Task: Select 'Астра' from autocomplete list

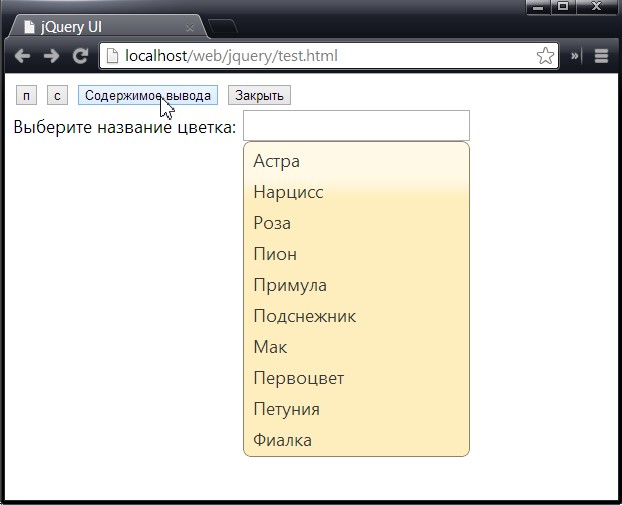Action: point(356,161)
